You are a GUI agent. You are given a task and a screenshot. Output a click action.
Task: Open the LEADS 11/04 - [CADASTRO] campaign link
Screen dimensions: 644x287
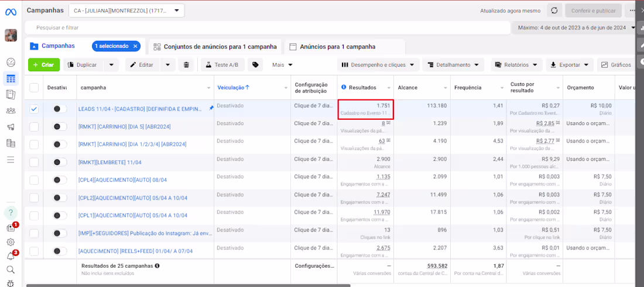140,109
